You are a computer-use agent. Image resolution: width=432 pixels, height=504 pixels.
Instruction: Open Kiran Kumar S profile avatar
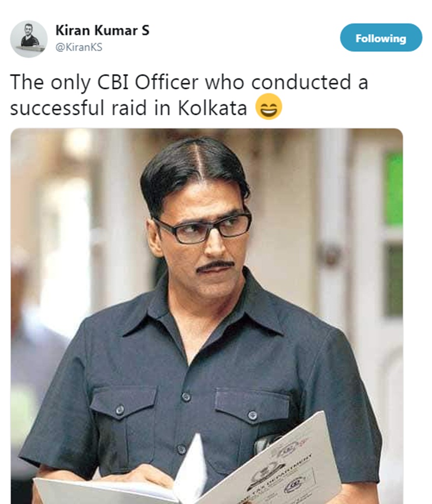tap(28, 39)
